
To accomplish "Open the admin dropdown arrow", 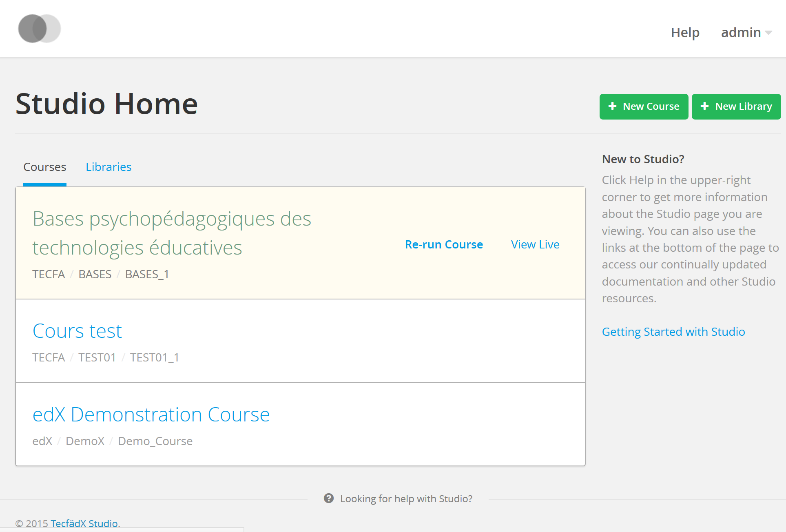I will pyautogui.click(x=768, y=33).
